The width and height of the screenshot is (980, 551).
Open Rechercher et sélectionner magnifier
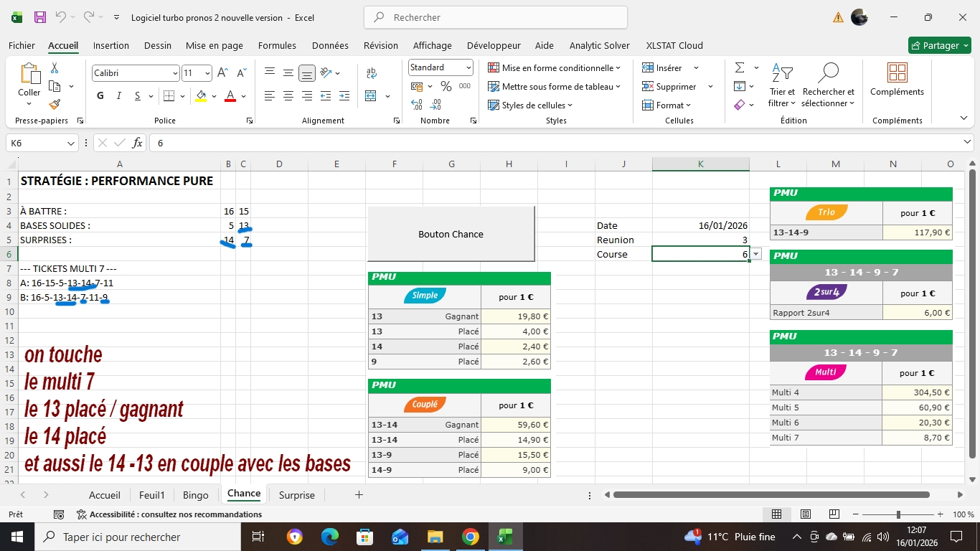[829, 72]
